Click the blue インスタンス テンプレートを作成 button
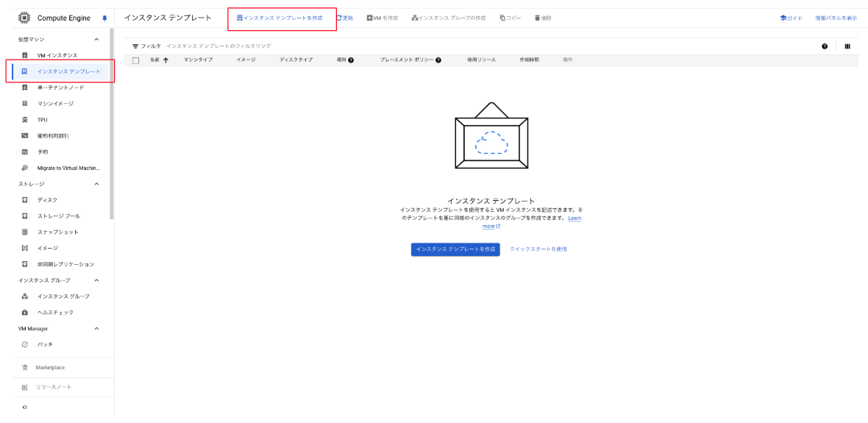 [455, 249]
